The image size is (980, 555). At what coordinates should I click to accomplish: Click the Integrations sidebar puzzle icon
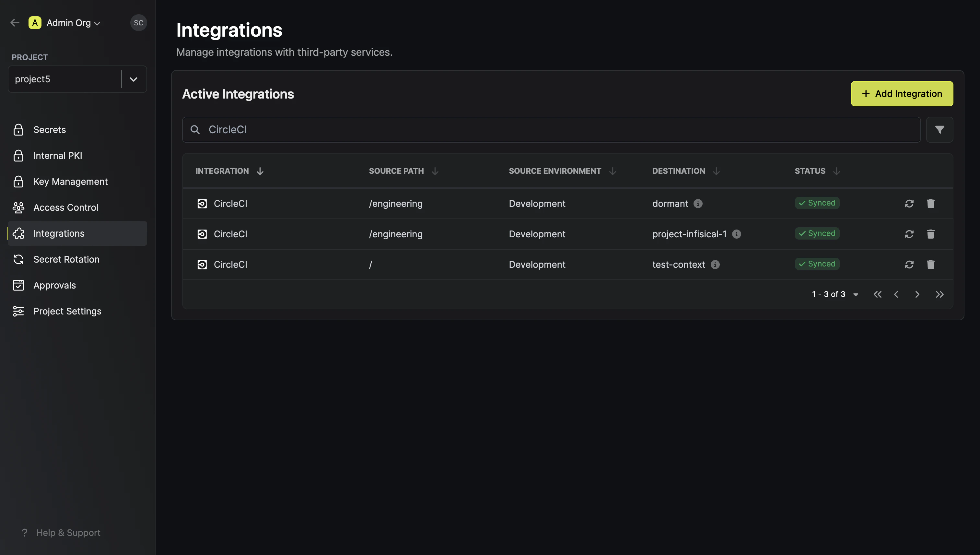click(18, 233)
